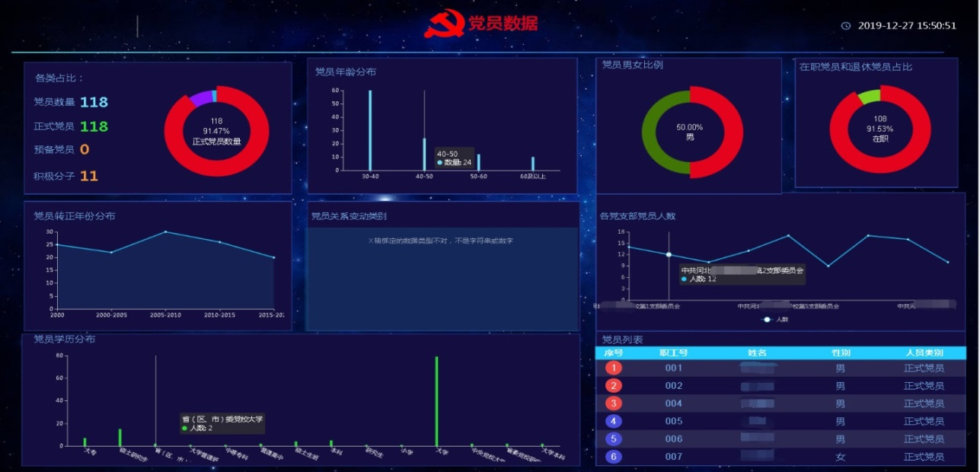Click the clock icon beside the timestamp
The width and height of the screenshot is (980, 472).
pyautogui.click(x=846, y=26)
